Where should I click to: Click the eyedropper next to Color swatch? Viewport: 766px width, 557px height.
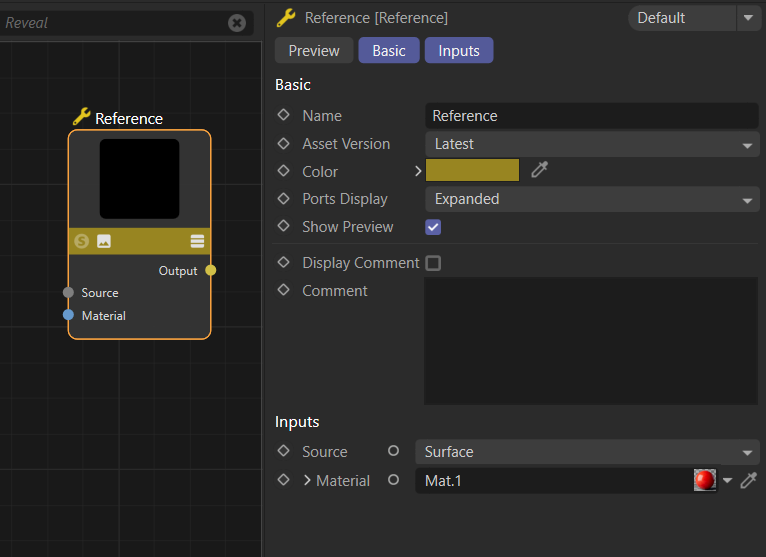coord(540,170)
